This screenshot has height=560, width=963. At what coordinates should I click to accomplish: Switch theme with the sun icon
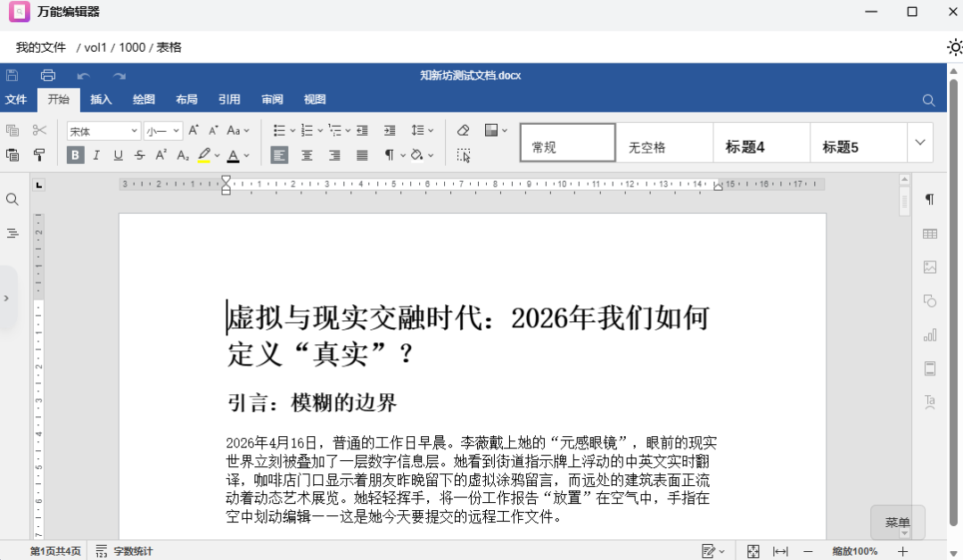[x=954, y=47]
